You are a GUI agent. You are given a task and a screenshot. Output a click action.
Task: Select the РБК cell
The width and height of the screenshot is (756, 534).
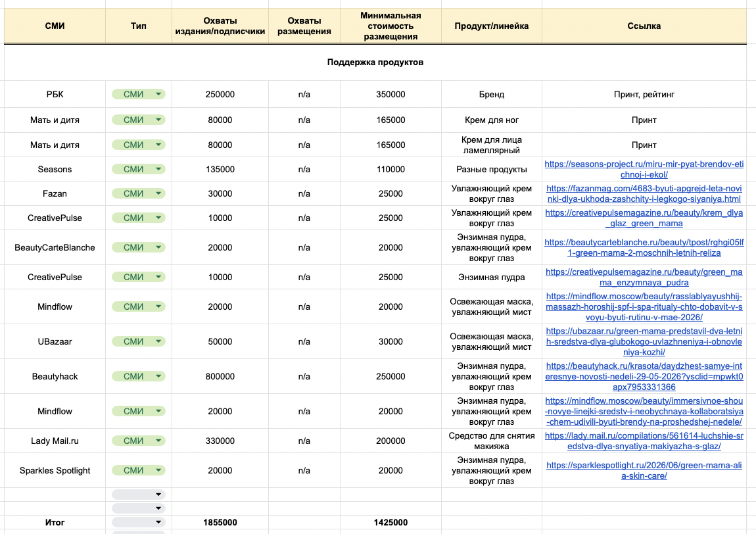point(55,94)
